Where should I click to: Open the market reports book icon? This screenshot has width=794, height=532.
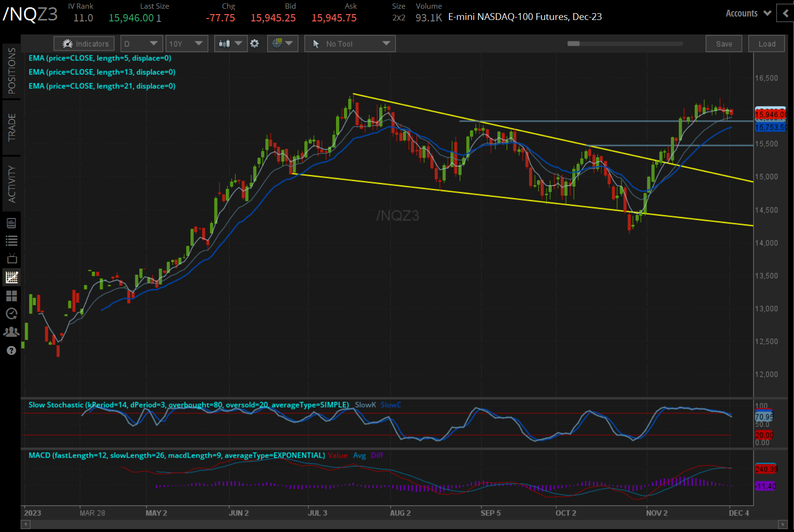coord(11,223)
